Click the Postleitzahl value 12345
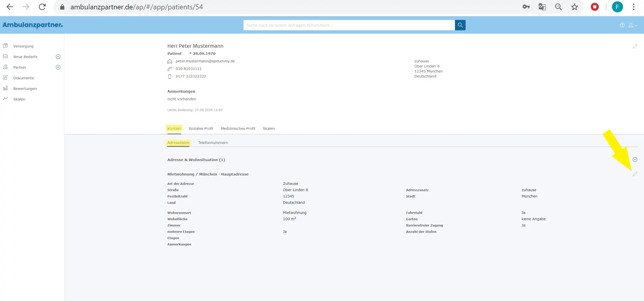 [x=288, y=196]
